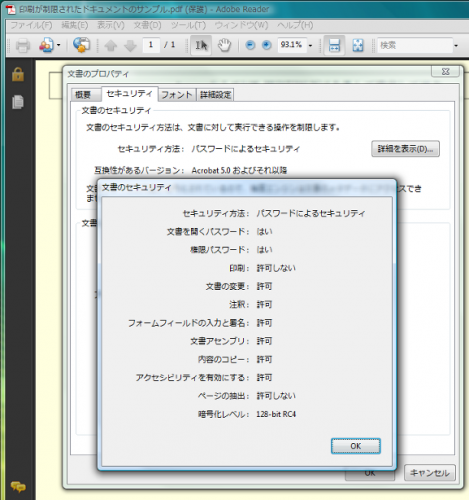Zoom out with the minus button

(x=250, y=45)
